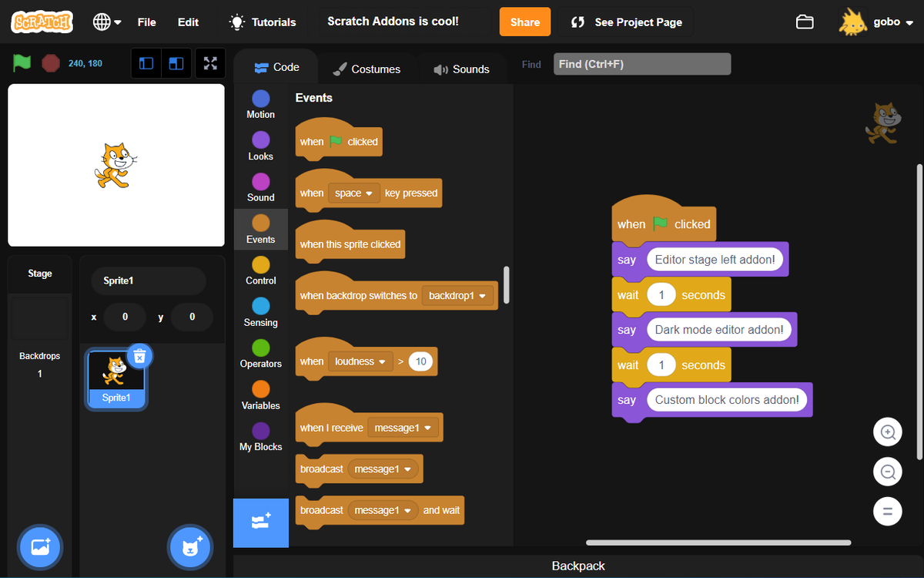This screenshot has width=924, height=578.
Task: Open the Backpack panel
Action: [578, 566]
